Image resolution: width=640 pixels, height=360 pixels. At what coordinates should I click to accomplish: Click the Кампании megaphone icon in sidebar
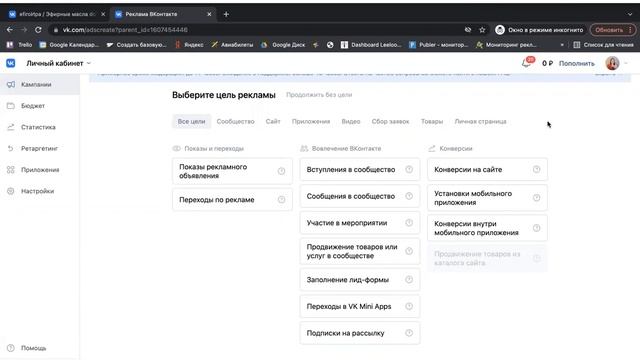coord(11,84)
